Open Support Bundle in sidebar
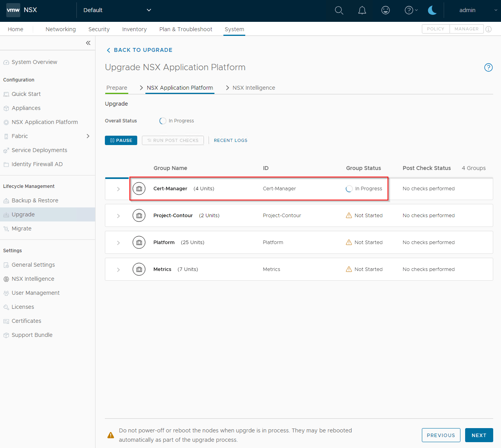This screenshot has width=501, height=448. tap(32, 335)
